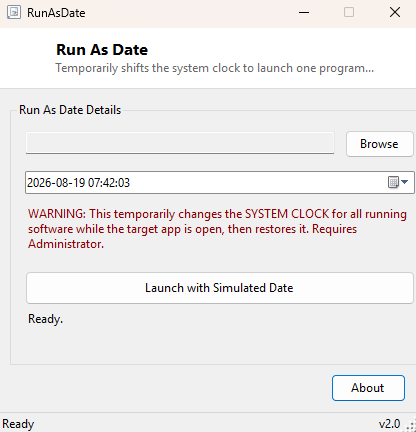Click the 'Run As Date' heading
Image resolution: width=416 pixels, height=432 pixels.
(102, 50)
